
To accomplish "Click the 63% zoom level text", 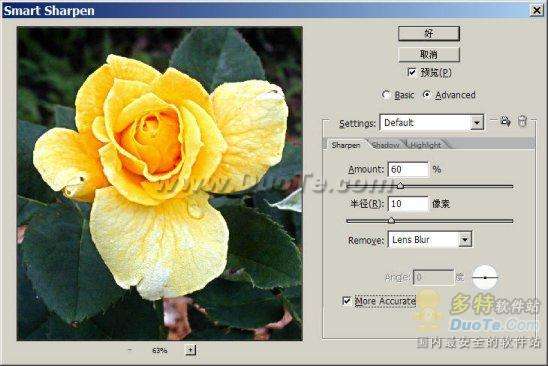I will tap(160, 350).
